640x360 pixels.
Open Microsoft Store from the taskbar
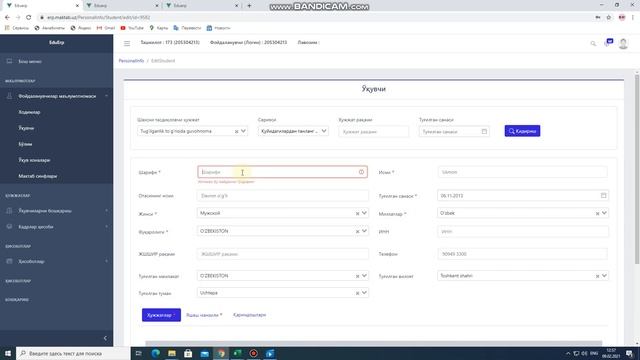(x=188, y=353)
